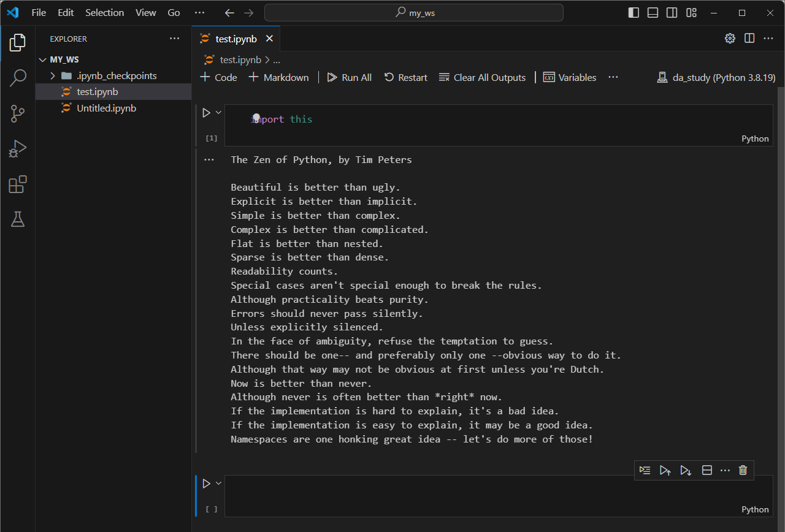Collapse the MY_WS folder section

[113, 59]
